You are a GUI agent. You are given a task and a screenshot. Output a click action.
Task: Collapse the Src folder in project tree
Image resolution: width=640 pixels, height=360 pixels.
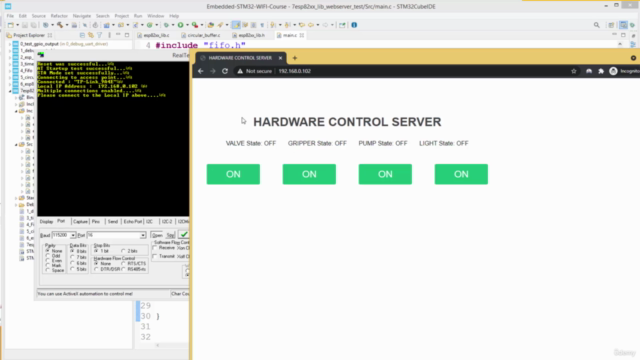[x=16, y=144]
